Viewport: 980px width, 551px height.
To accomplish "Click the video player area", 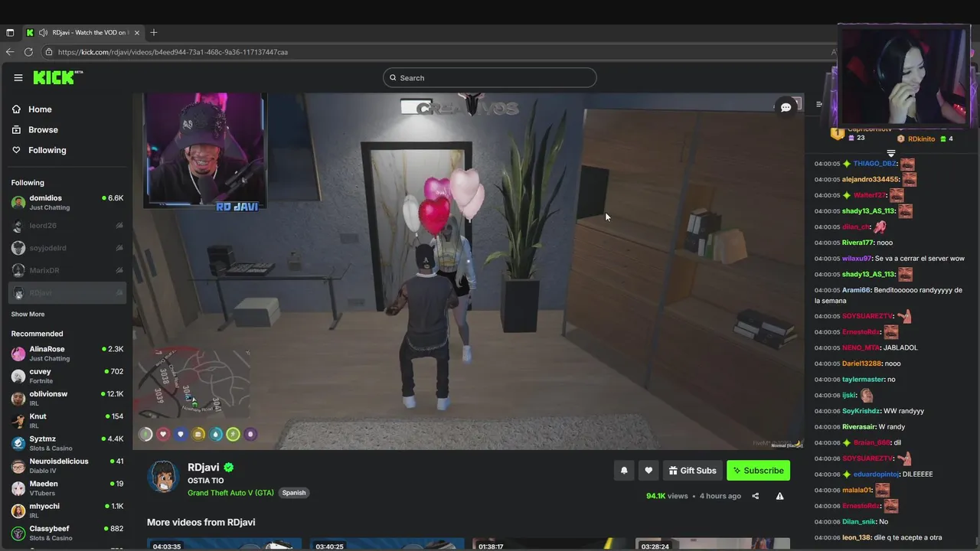I will 469,272.
